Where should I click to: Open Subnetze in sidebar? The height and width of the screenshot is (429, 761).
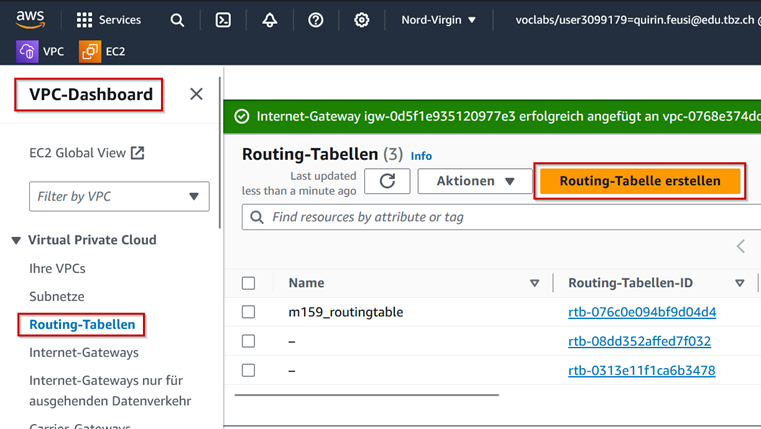coord(57,297)
